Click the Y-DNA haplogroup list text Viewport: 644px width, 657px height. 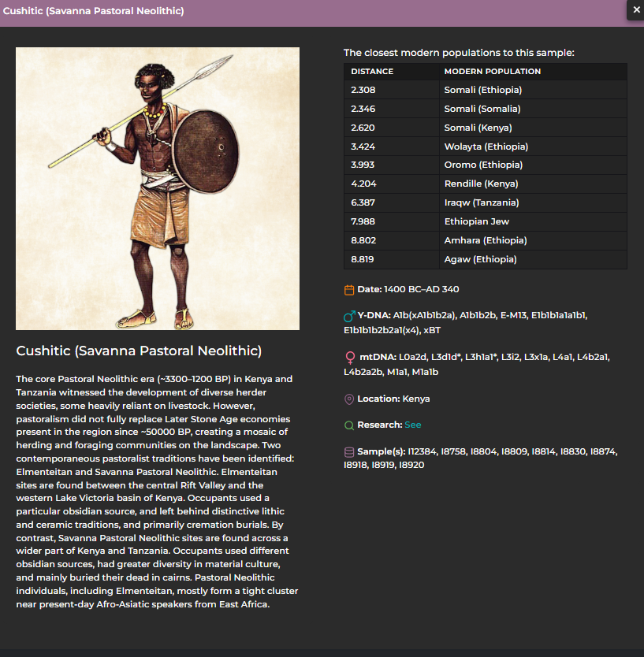(x=465, y=323)
